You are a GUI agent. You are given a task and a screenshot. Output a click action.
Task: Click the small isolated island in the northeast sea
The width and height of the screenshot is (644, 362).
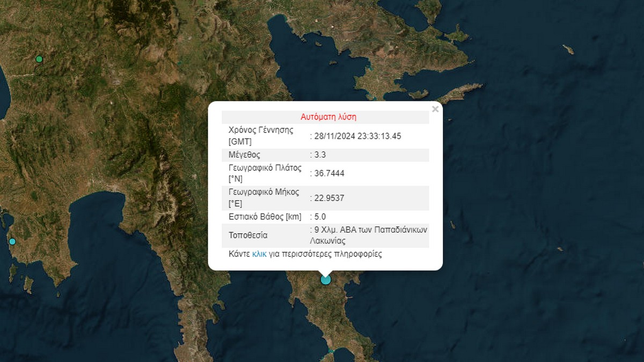click(568, 49)
